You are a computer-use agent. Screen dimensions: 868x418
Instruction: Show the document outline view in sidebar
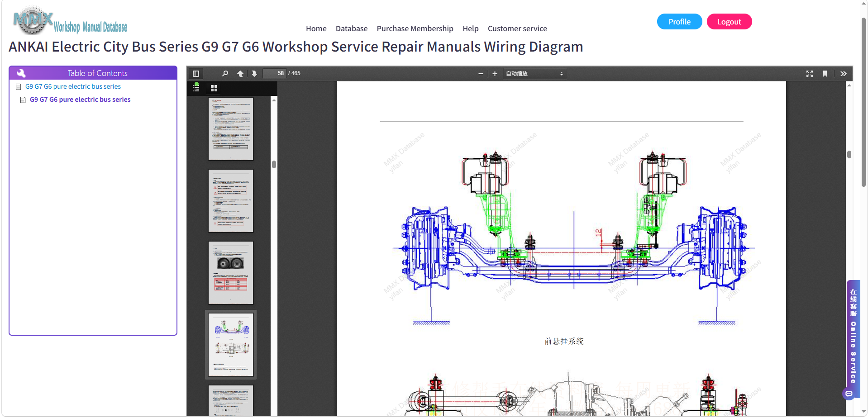196,88
